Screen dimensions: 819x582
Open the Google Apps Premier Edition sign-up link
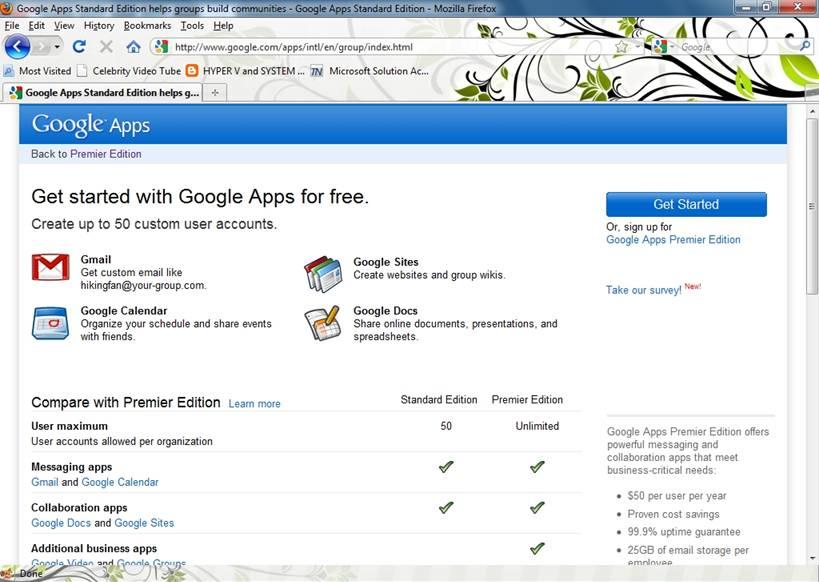(x=673, y=239)
